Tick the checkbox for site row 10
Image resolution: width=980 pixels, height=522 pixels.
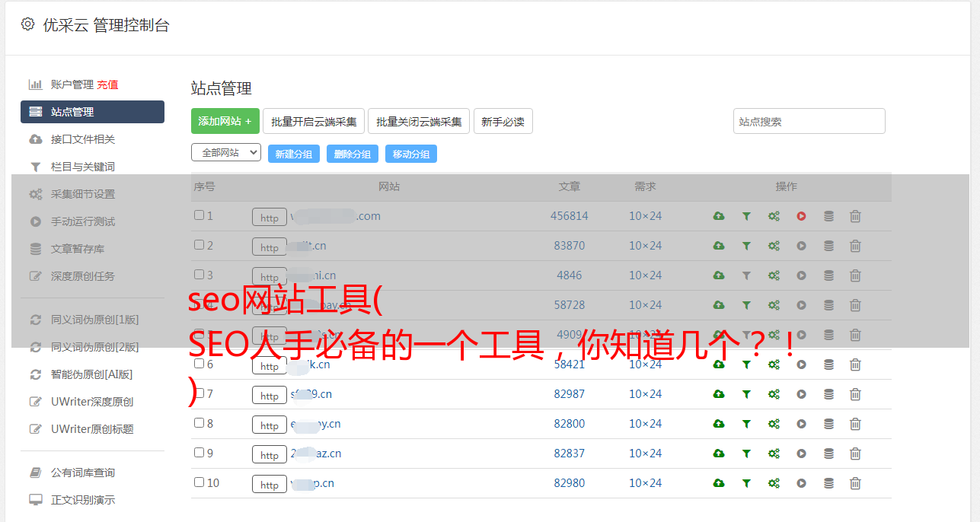[x=199, y=482]
